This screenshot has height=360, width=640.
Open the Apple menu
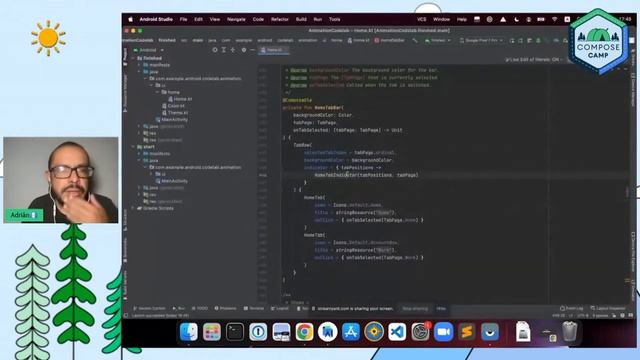click(131, 19)
